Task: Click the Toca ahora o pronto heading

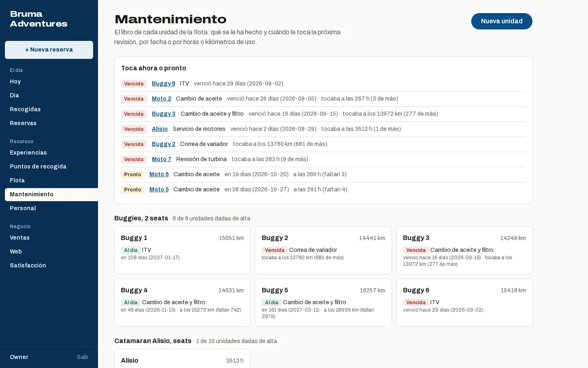Action: click(154, 68)
